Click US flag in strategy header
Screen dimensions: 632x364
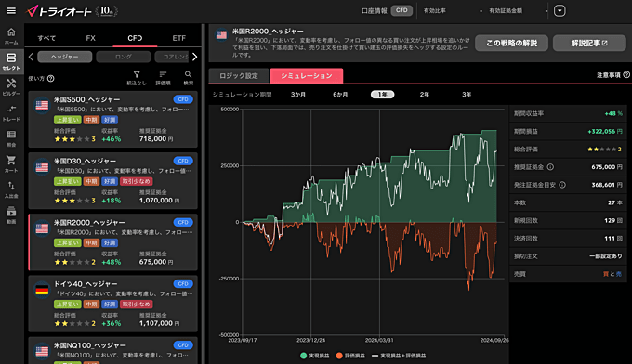221,35
